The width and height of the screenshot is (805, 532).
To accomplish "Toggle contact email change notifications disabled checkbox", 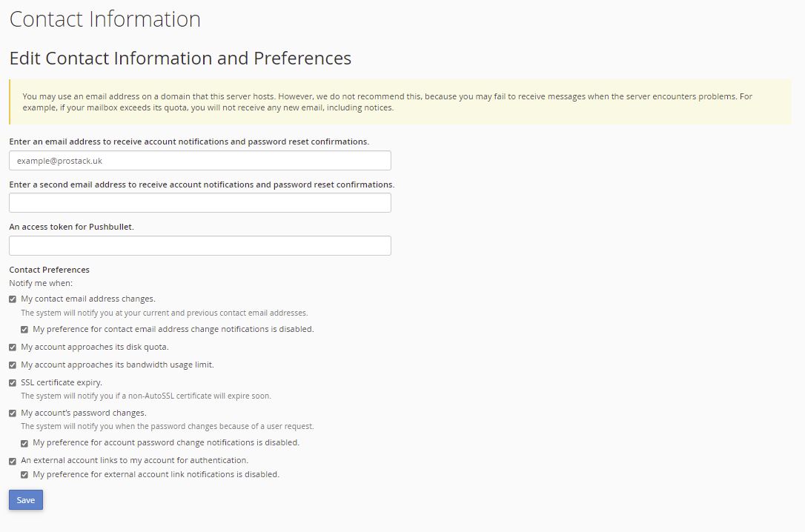I will (x=24, y=330).
